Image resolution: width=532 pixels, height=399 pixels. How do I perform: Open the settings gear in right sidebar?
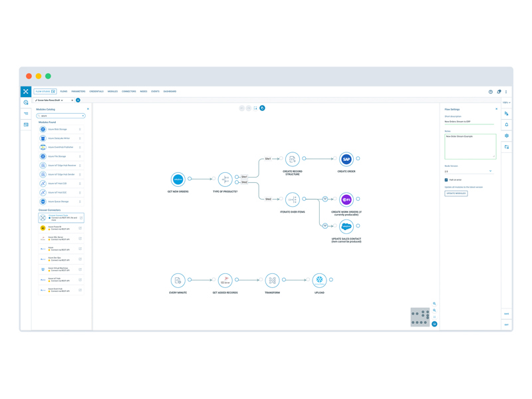pyautogui.click(x=507, y=136)
